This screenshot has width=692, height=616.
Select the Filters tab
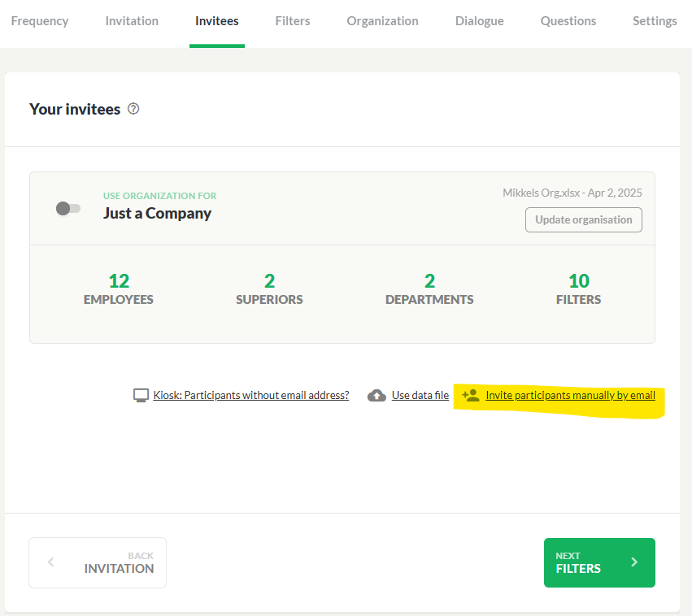[x=293, y=21]
